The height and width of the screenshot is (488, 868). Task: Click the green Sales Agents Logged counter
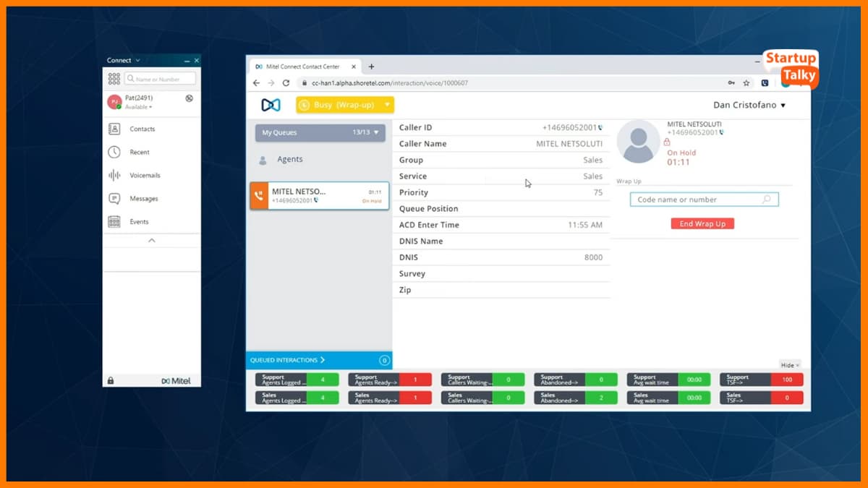(x=323, y=397)
